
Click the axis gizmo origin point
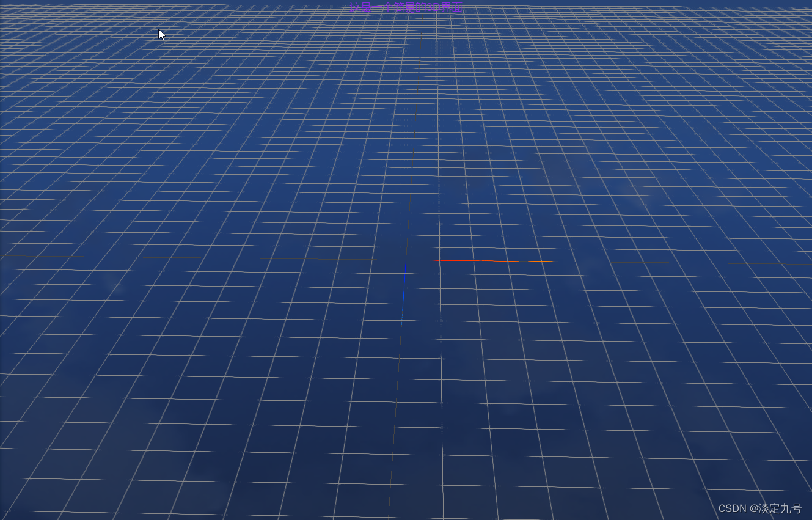click(x=406, y=260)
